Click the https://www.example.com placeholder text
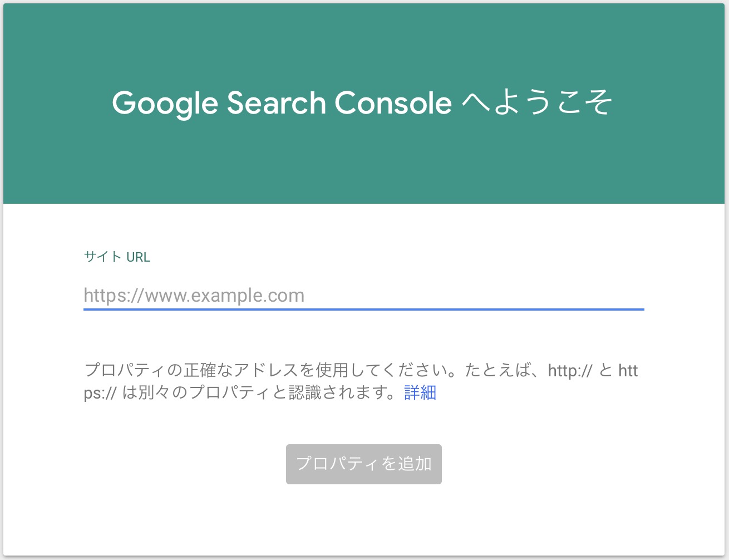729x560 pixels. (x=194, y=295)
